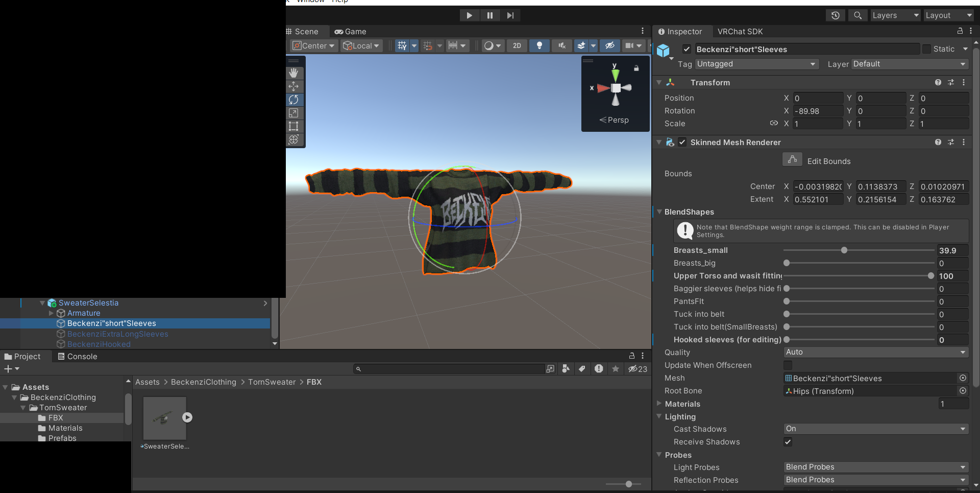Toggle favorites star filter icon
Image resolution: width=980 pixels, height=493 pixels.
pos(616,369)
